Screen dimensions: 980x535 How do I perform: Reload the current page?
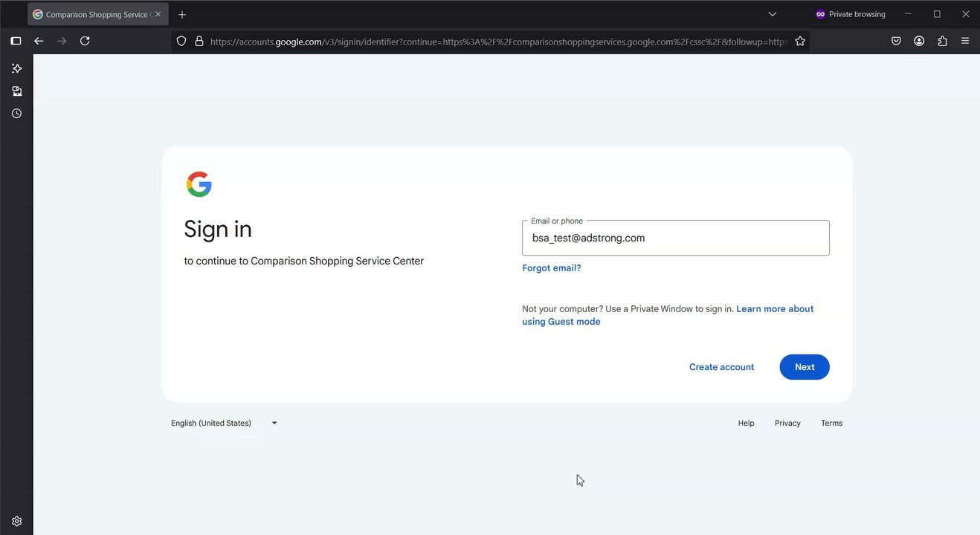(85, 41)
